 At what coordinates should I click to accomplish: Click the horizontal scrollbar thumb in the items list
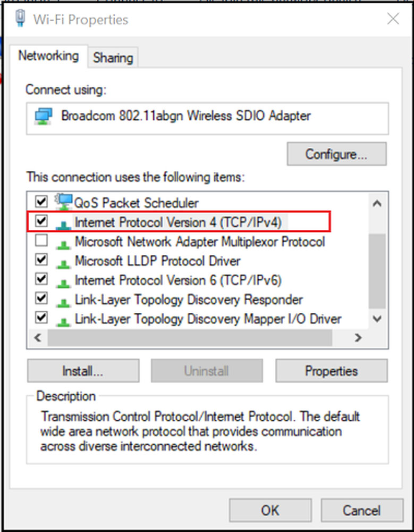click(189, 337)
